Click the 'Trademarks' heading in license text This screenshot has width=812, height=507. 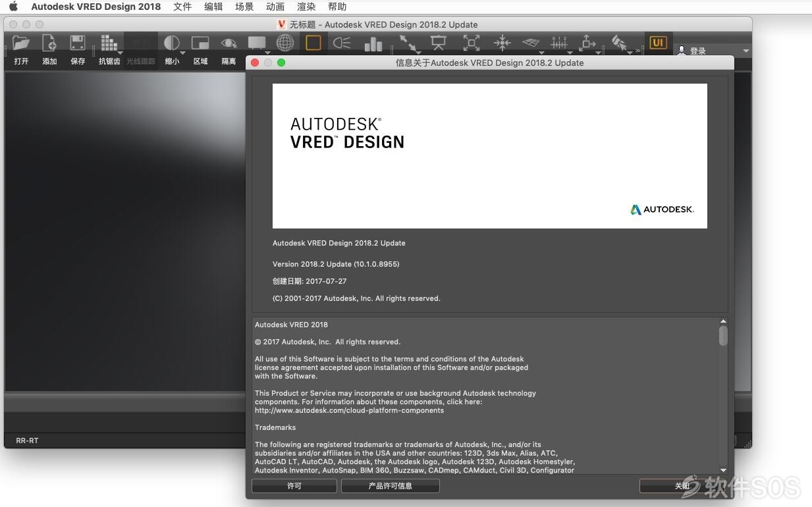275,427
